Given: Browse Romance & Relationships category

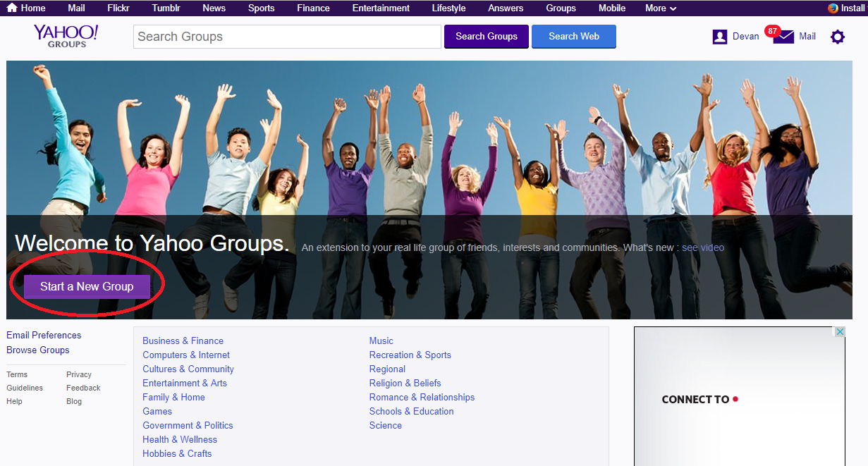Looking at the screenshot, I should 422,397.
